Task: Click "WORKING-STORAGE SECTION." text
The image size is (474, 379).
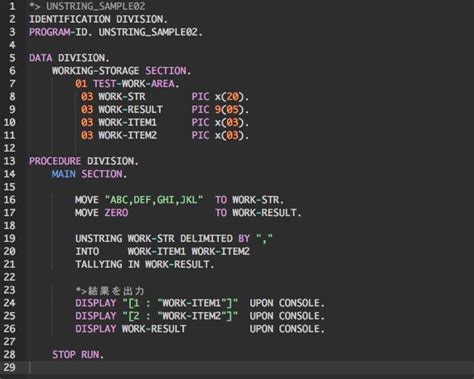Action: (x=121, y=71)
